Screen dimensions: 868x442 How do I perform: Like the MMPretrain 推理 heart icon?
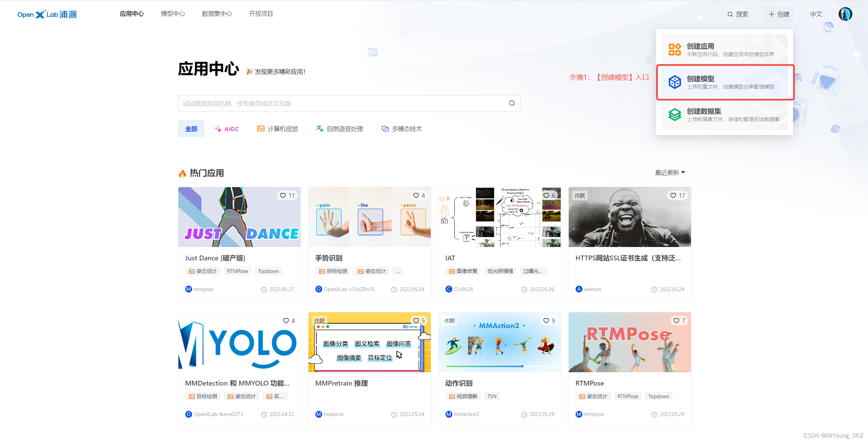[416, 321]
